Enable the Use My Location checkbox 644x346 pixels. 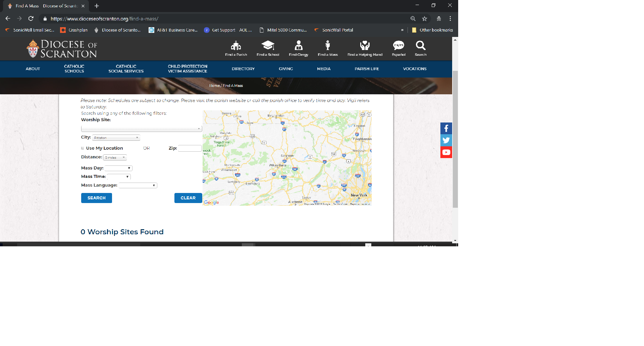pos(83,148)
